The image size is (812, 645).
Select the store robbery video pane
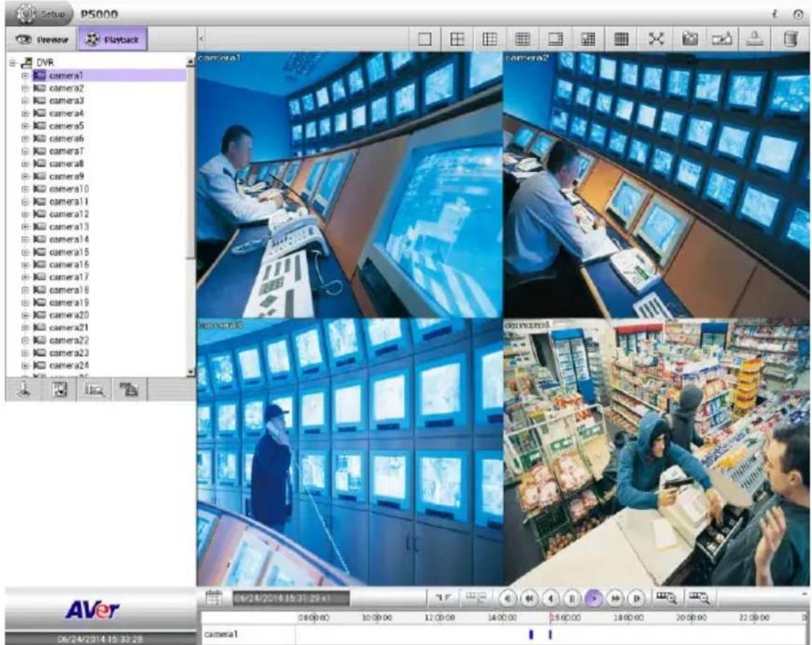657,453
